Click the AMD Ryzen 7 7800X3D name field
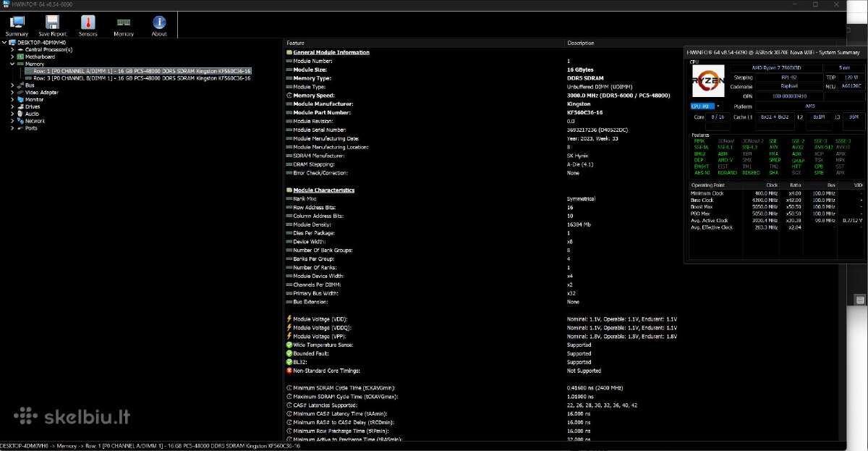This screenshot has height=451, width=868. [x=777, y=67]
